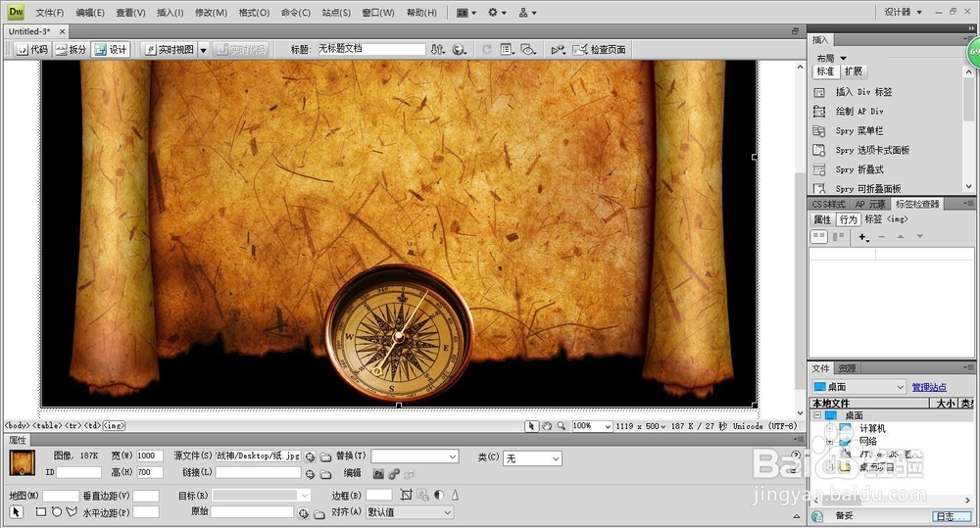Viewport: 980px width, 528px height.
Task: Click the image width (宽) field
Action: 149,456
